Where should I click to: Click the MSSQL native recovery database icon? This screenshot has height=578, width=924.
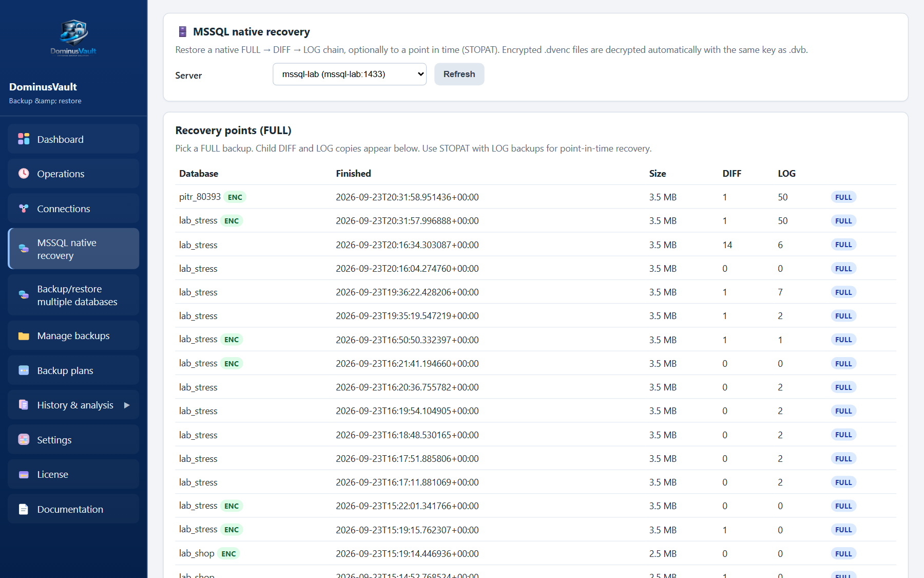click(24, 249)
